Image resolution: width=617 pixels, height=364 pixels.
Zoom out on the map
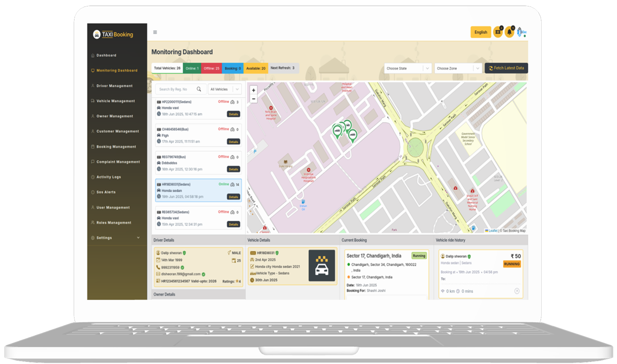(x=254, y=99)
